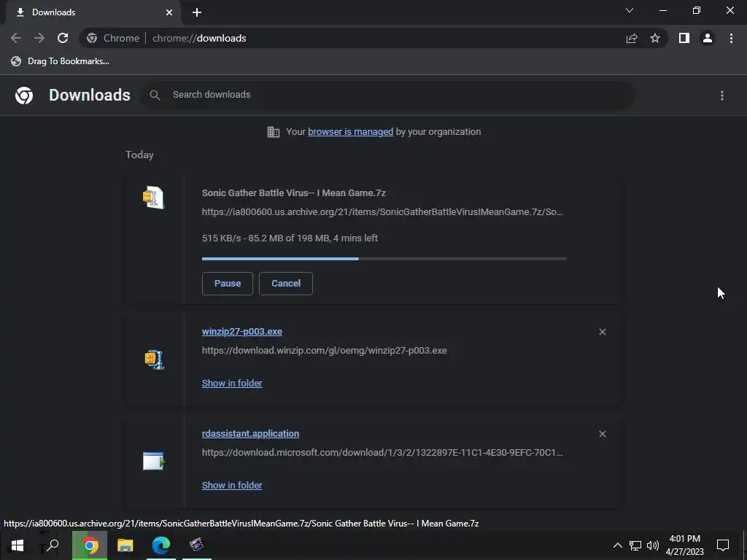The height and width of the screenshot is (560, 747).
Task: Click the 515 KB/s download status text
Action: [x=290, y=238]
